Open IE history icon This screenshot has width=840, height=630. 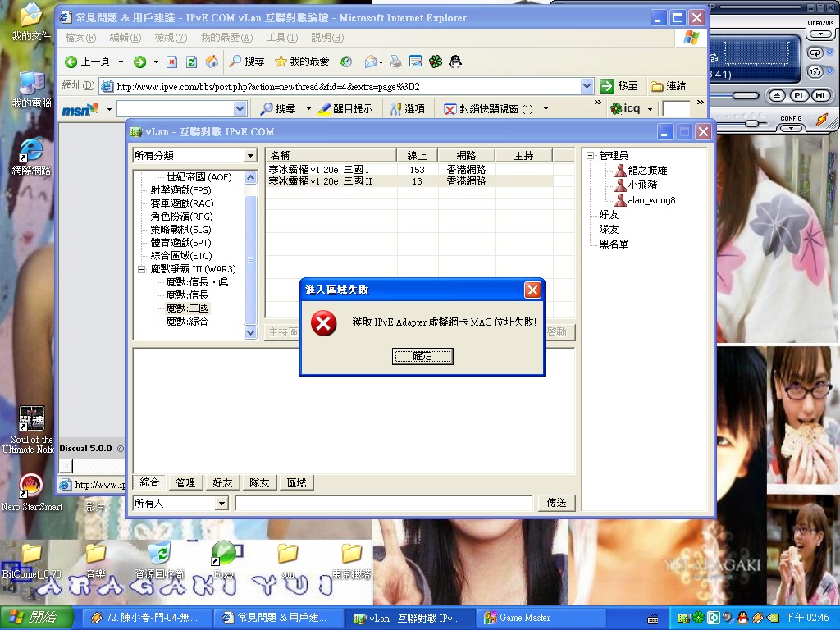pyautogui.click(x=345, y=62)
